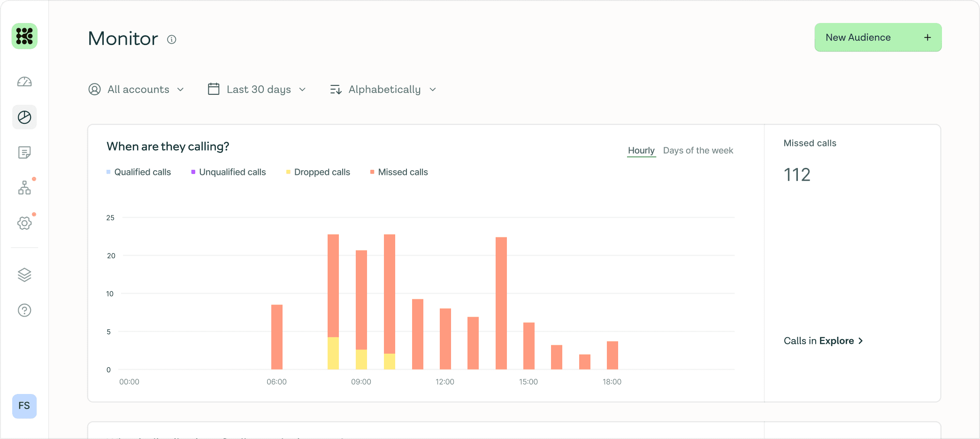Open the Alphabetically sort dropdown
The width and height of the screenshot is (980, 439).
[x=383, y=89]
